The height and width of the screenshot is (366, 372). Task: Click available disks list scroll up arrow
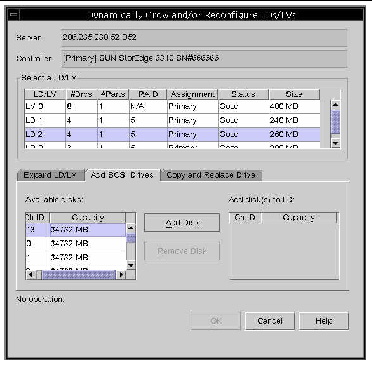[131, 228]
